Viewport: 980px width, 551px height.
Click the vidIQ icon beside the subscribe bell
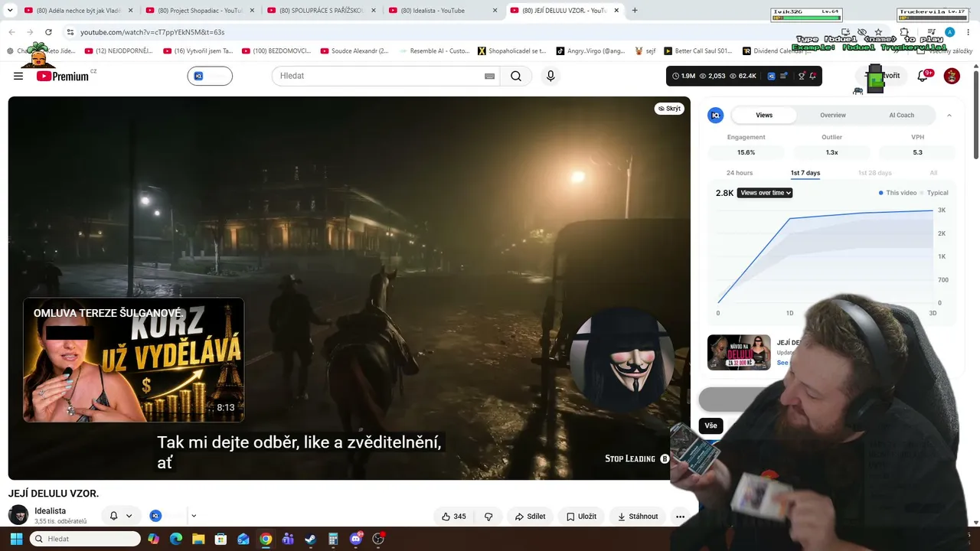pyautogui.click(x=155, y=516)
